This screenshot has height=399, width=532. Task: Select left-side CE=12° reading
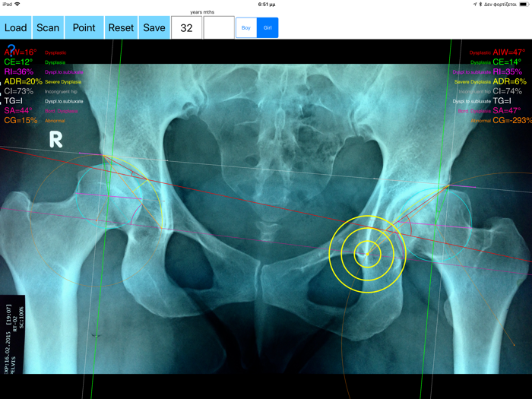coord(18,62)
